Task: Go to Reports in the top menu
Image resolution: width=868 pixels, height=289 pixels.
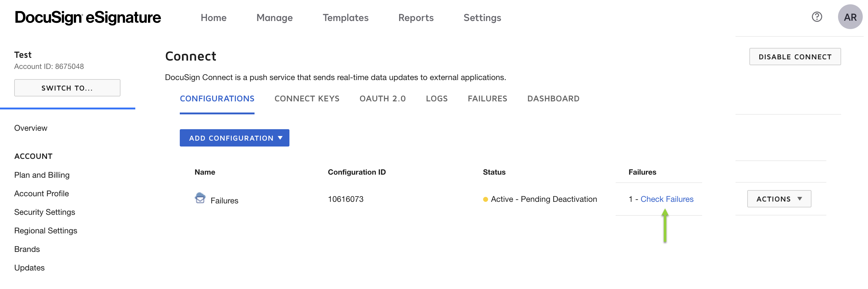Action: 416,18
